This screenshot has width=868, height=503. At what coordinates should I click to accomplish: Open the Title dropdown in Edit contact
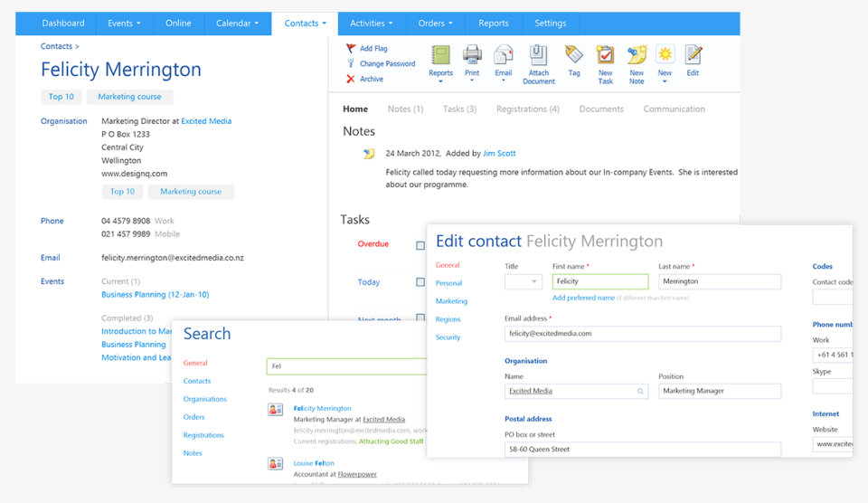click(x=524, y=281)
